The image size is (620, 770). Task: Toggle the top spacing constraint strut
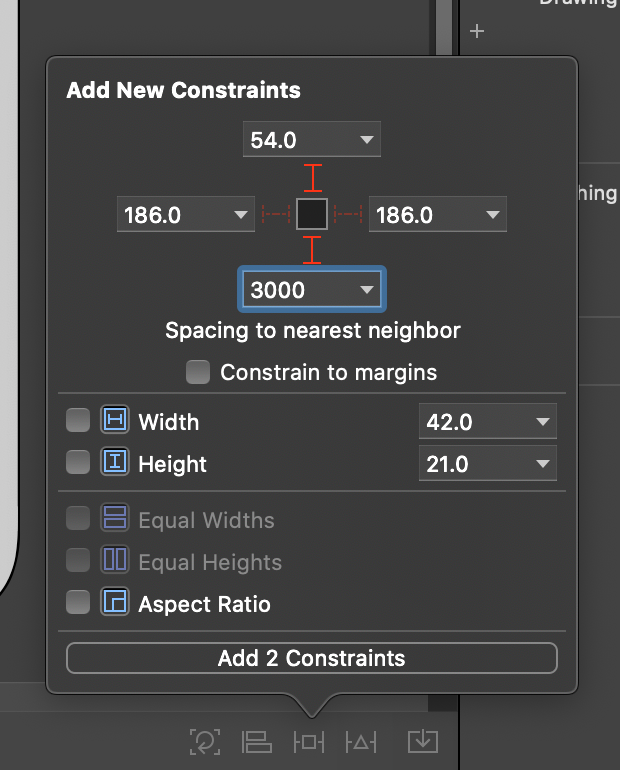pos(313,178)
